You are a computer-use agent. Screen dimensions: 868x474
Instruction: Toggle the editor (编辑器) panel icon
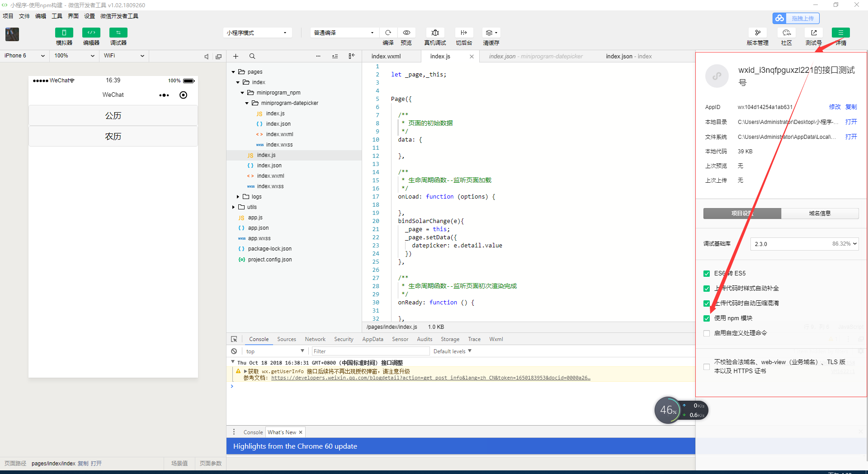(x=91, y=33)
